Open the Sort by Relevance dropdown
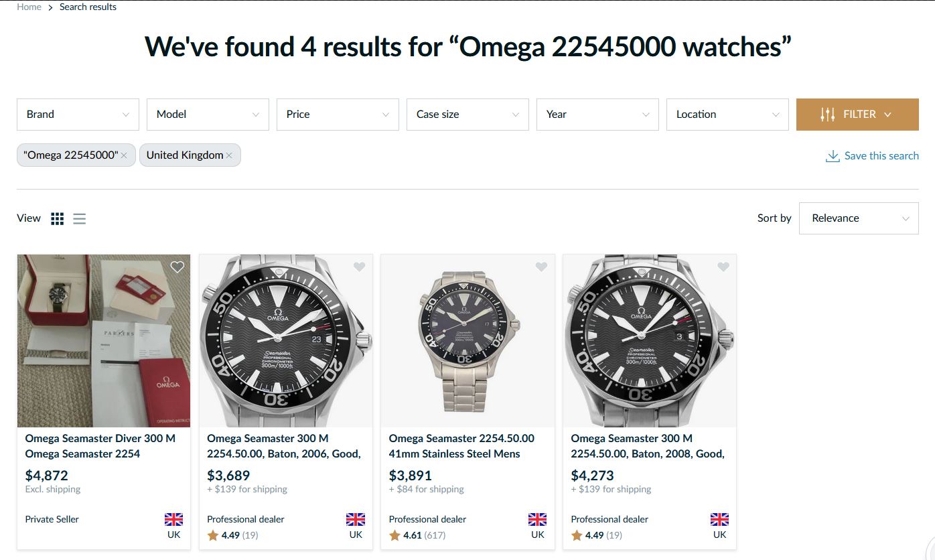935x560 pixels. 859,218
